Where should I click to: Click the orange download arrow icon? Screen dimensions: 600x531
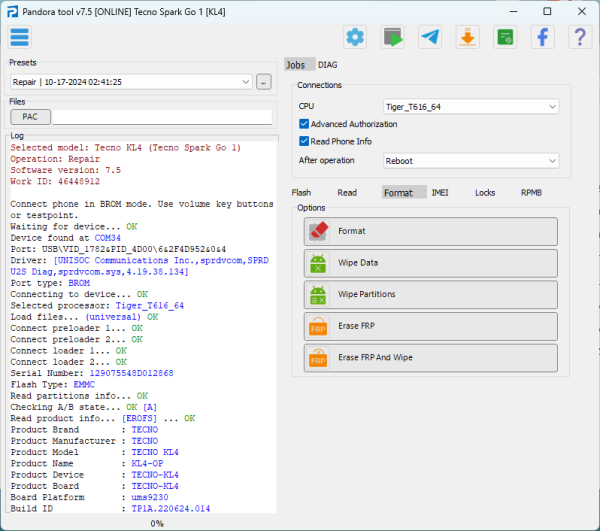point(467,37)
